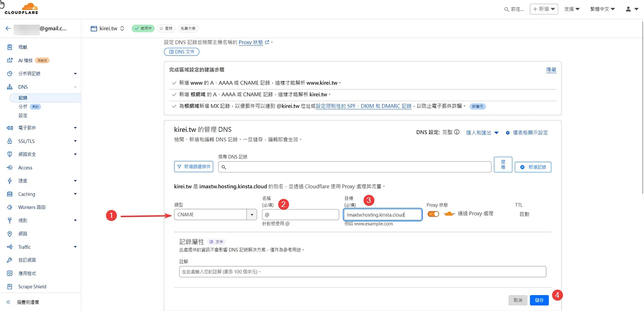This screenshot has height=311, width=644.
Task: Click the Traffic sidebar icon
Action: click(x=10, y=247)
